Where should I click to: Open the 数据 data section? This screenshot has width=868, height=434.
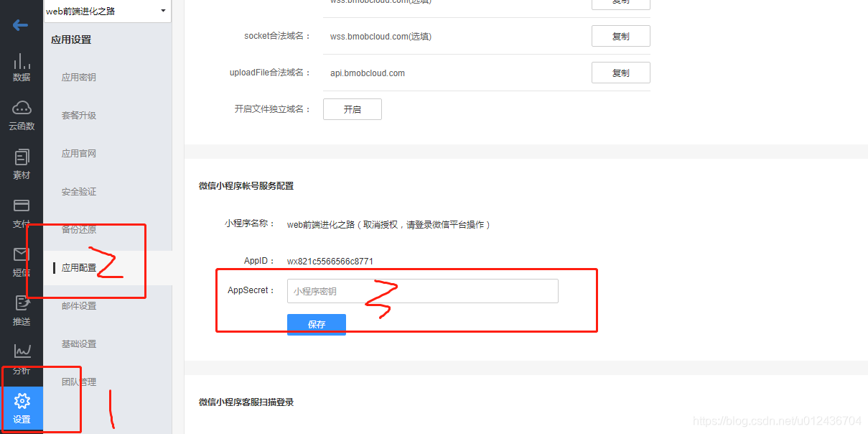[x=22, y=67]
